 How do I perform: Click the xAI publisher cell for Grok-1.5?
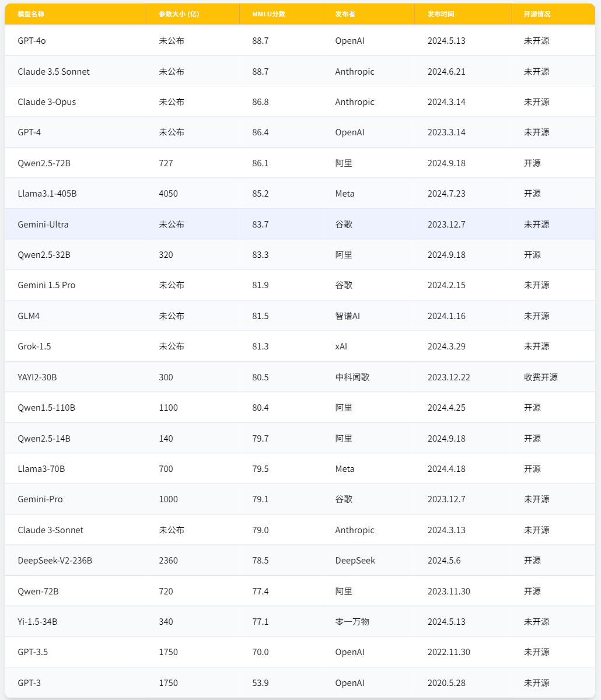tap(341, 346)
